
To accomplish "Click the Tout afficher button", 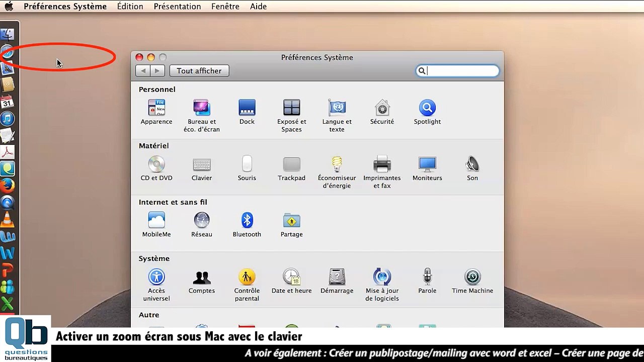I will point(199,71).
